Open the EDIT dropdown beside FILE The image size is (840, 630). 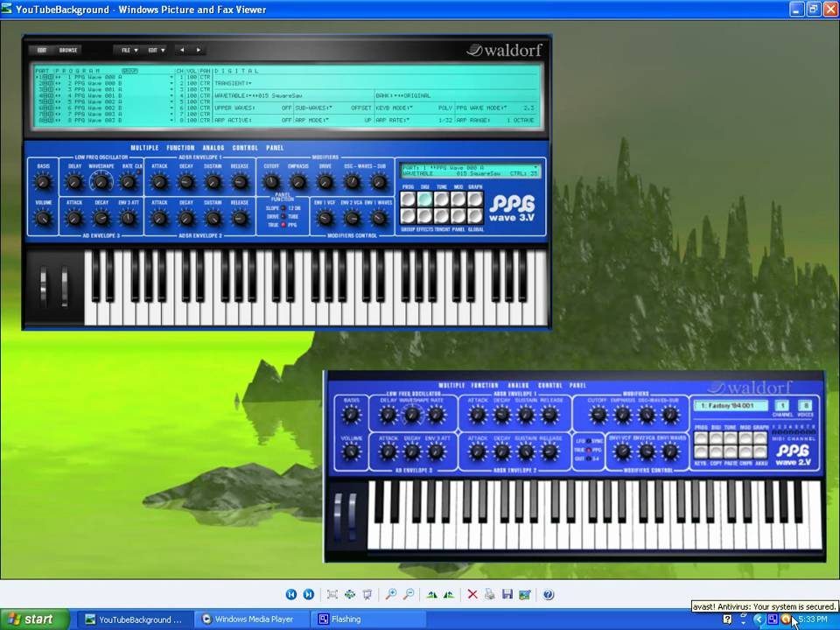click(x=157, y=51)
